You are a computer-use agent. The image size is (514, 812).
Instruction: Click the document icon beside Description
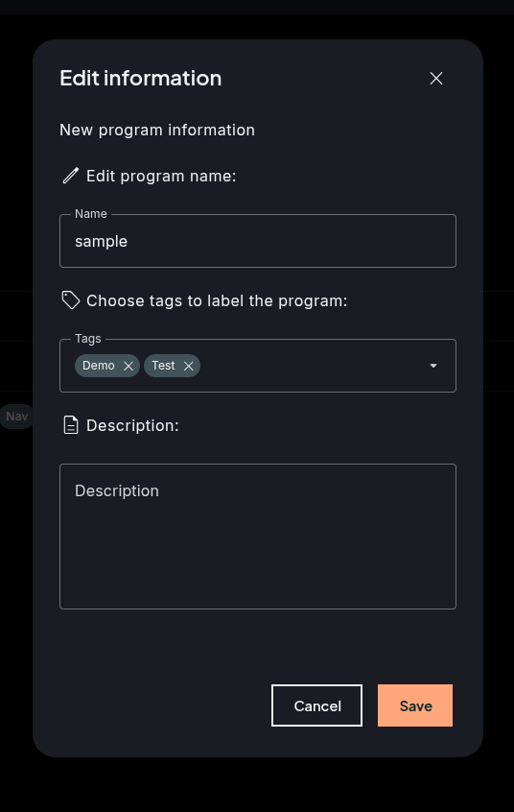[71, 425]
